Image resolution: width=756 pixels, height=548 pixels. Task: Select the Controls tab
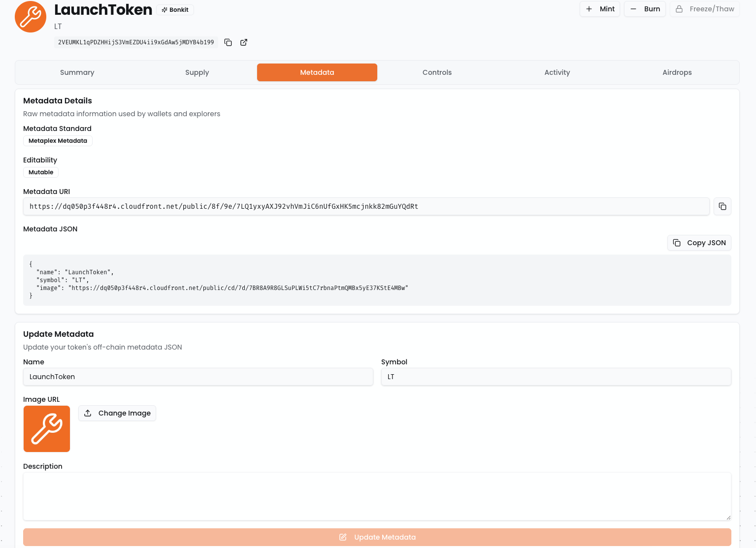(x=437, y=72)
